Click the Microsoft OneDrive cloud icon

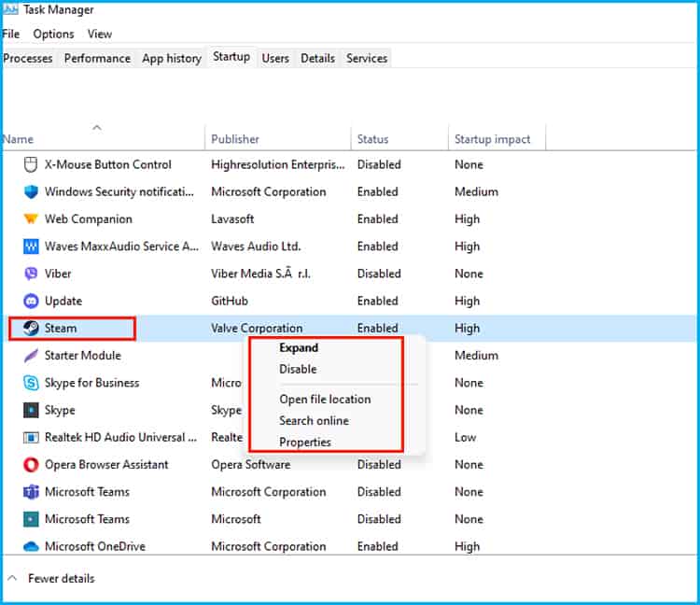[x=31, y=546]
